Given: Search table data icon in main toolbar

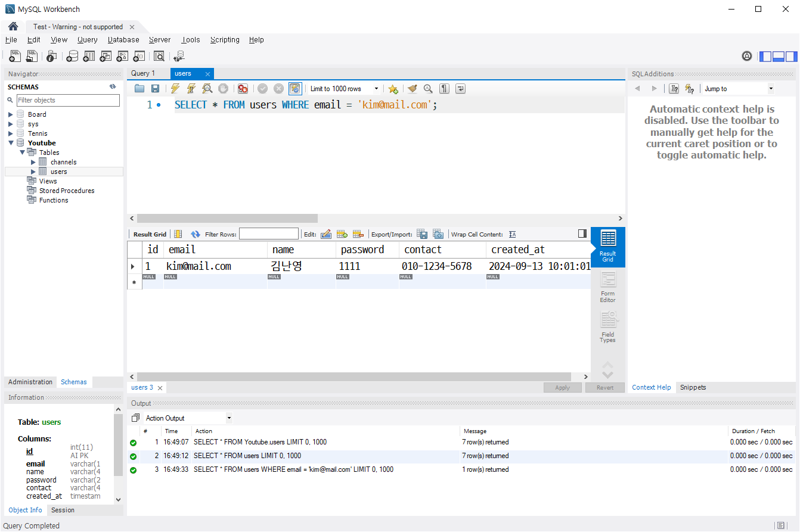Looking at the screenshot, I should point(159,56).
